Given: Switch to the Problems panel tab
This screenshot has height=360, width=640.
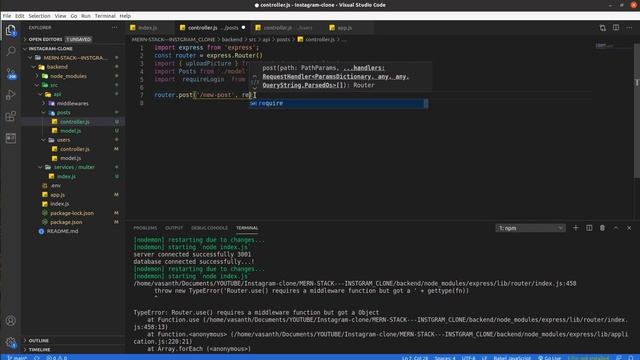Looking at the screenshot, I should point(145,228).
